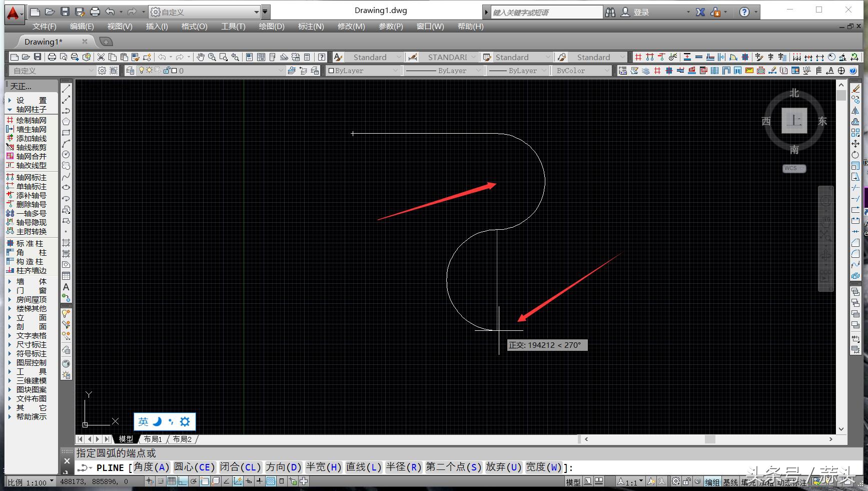Open the ByLayer linetype dropdown

[x=444, y=71]
